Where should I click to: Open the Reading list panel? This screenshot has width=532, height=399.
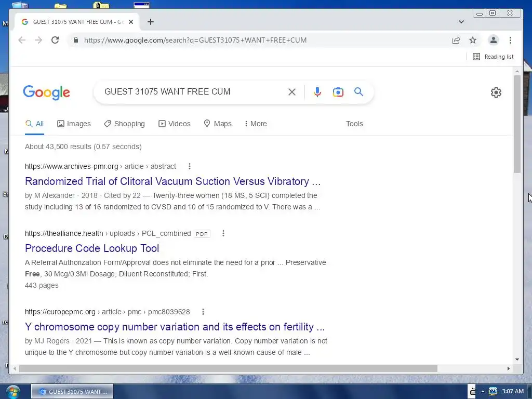click(493, 57)
